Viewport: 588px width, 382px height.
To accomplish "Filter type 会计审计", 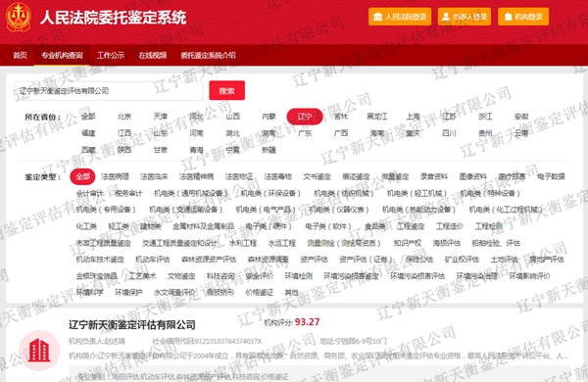I will (90, 193).
